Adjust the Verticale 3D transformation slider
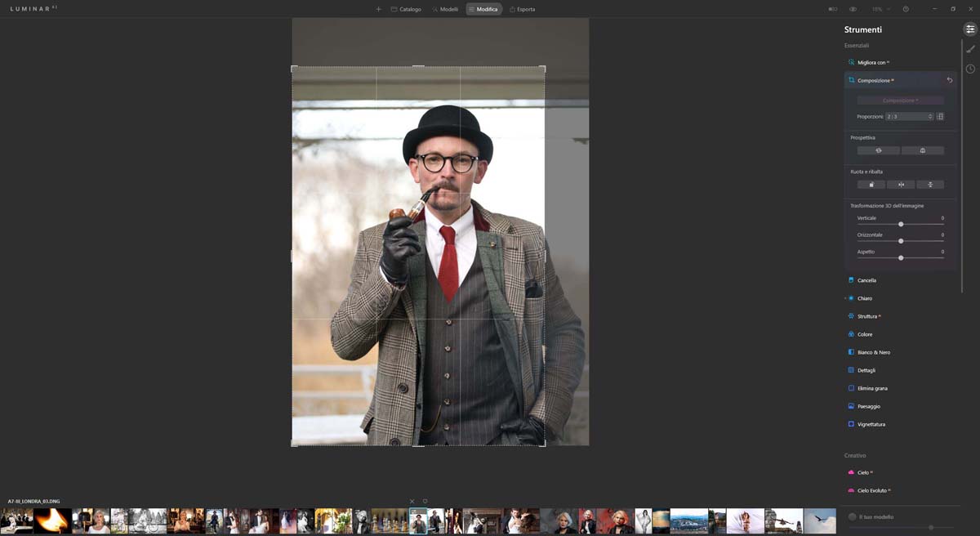This screenshot has width=980, height=536. pyautogui.click(x=901, y=224)
